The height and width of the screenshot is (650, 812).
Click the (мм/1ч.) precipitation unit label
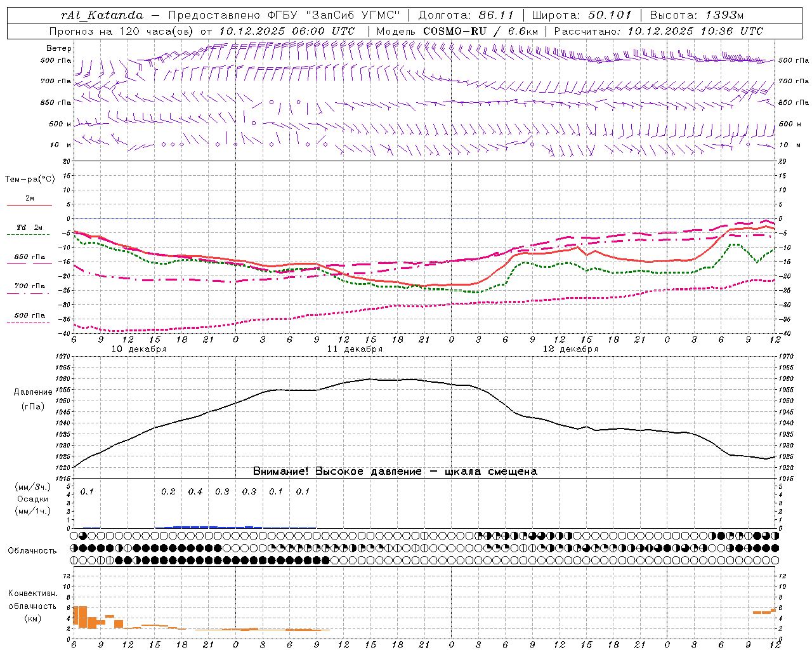(x=33, y=511)
